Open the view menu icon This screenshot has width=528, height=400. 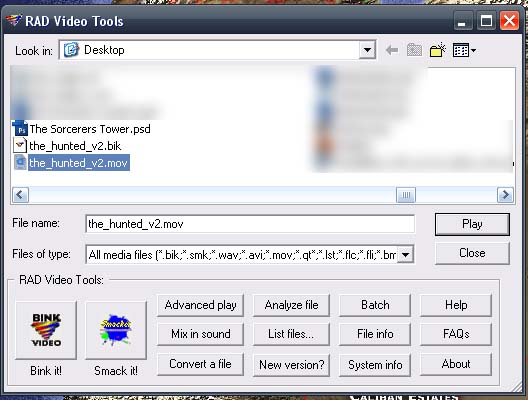(461, 51)
